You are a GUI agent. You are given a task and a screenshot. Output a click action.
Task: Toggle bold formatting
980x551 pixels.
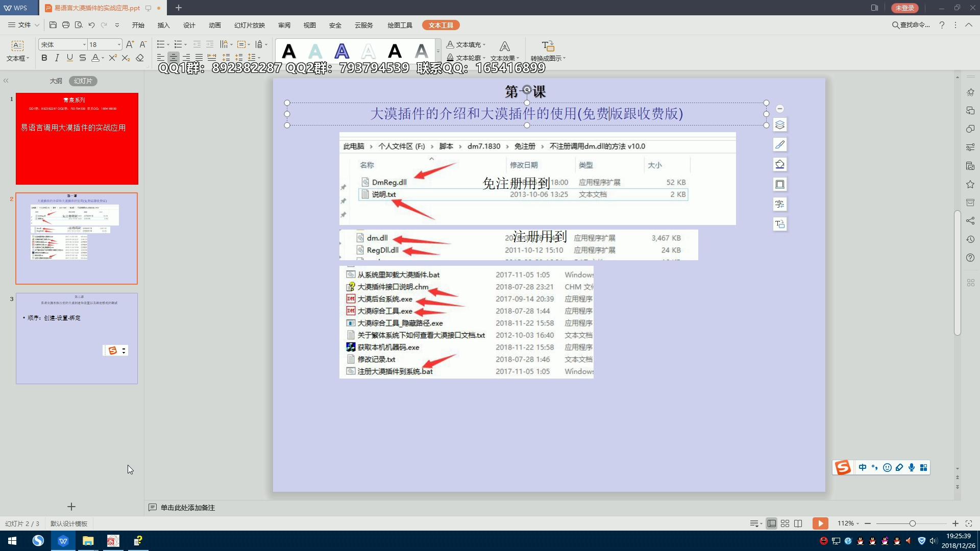click(44, 58)
